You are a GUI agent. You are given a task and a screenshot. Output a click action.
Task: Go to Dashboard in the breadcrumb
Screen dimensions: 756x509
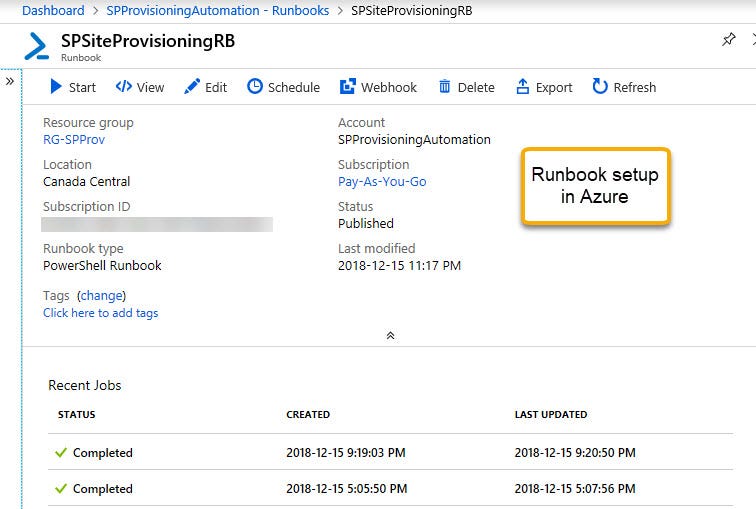tap(53, 11)
